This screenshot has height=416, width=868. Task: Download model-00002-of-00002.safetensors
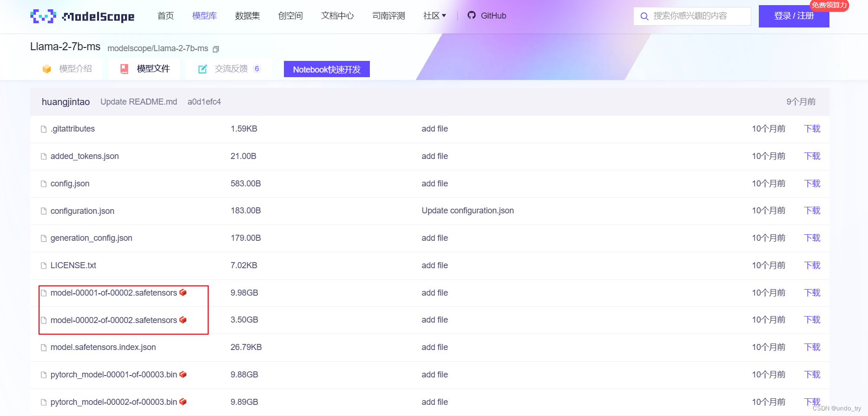812,320
